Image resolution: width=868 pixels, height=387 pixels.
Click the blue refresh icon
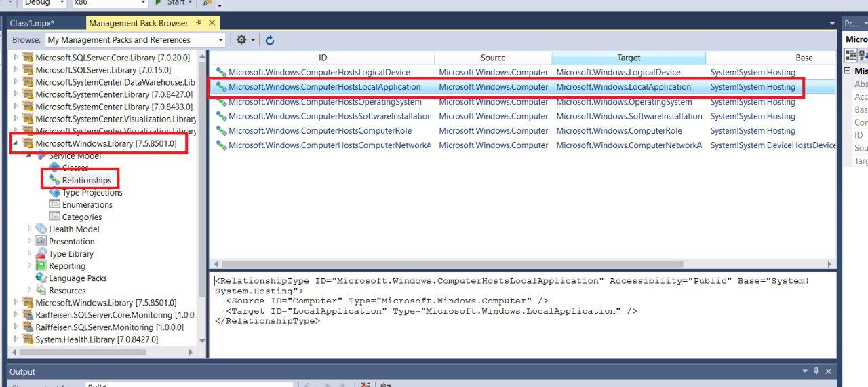coord(270,40)
